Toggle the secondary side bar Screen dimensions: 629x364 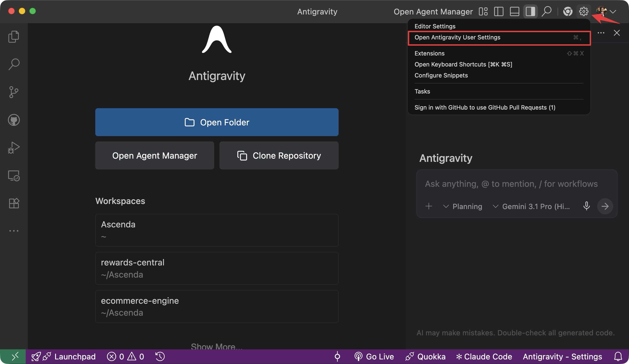point(530,11)
